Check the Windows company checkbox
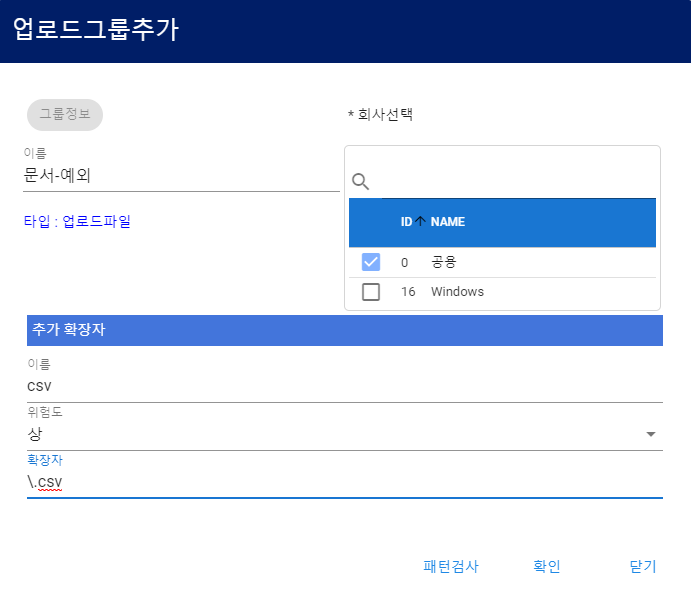This screenshot has height=589, width=691. tap(371, 292)
